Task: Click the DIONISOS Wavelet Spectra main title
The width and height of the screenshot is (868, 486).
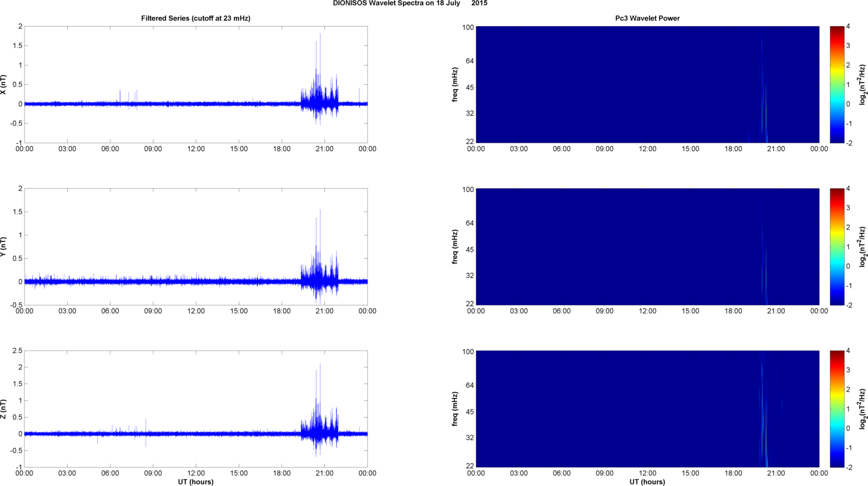Action: [410, 3]
